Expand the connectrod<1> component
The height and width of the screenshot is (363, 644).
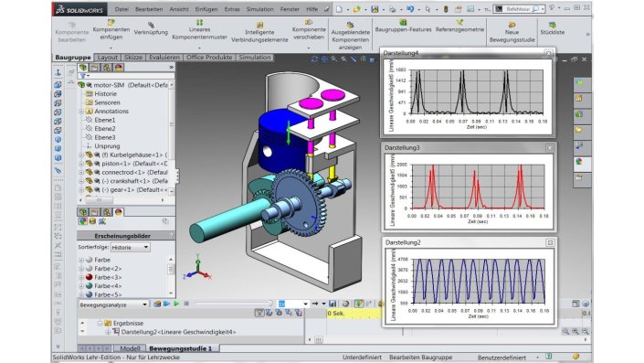pyautogui.click(x=81, y=172)
